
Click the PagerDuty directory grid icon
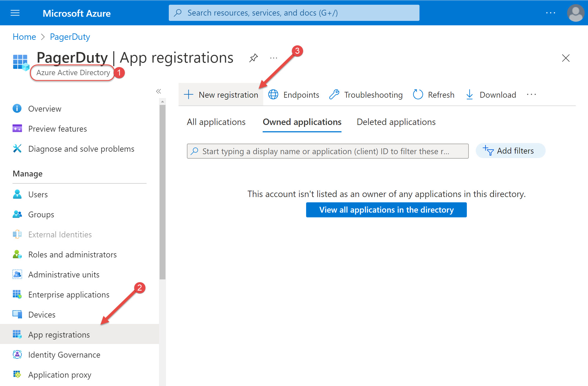pos(21,62)
